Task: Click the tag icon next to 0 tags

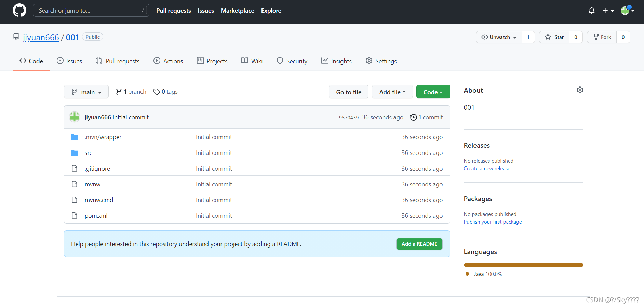Action: pos(157,92)
